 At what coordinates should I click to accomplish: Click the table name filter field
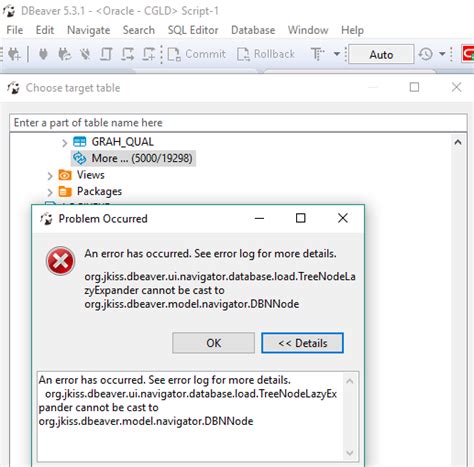click(238, 123)
